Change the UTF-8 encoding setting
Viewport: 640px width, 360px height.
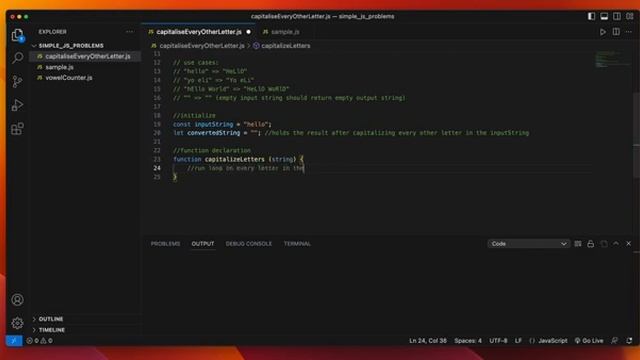498,340
